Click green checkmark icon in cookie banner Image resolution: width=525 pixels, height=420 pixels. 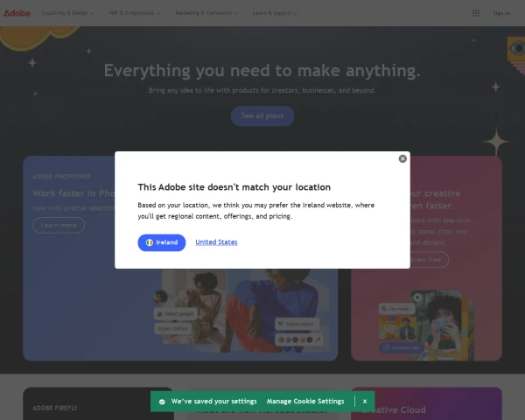pos(162,402)
